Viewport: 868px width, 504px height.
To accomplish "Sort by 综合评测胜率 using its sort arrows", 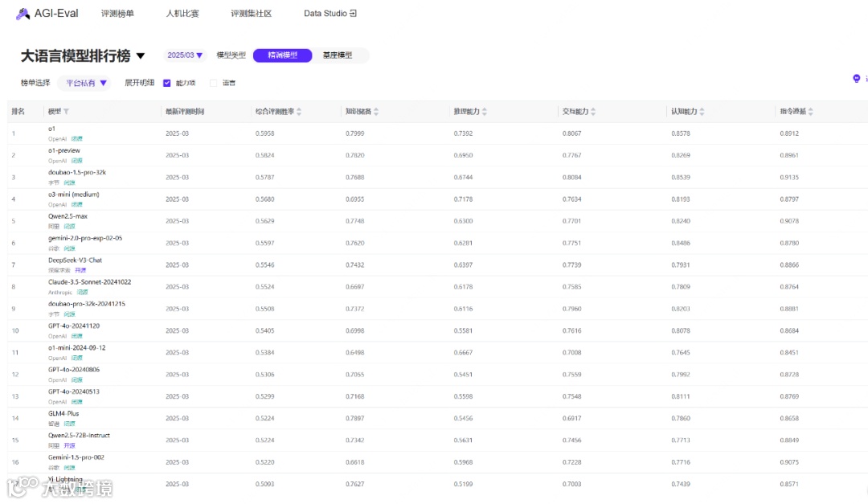I will click(299, 112).
